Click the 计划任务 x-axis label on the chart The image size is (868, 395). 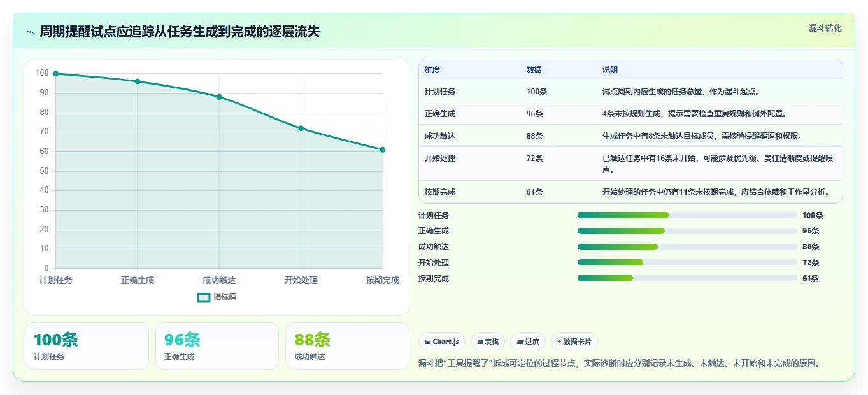56,280
